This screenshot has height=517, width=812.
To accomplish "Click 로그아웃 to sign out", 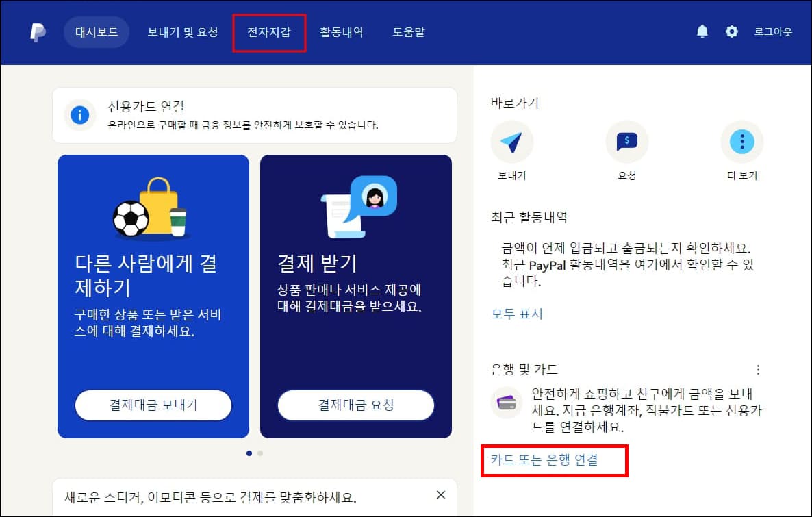I will [x=772, y=31].
